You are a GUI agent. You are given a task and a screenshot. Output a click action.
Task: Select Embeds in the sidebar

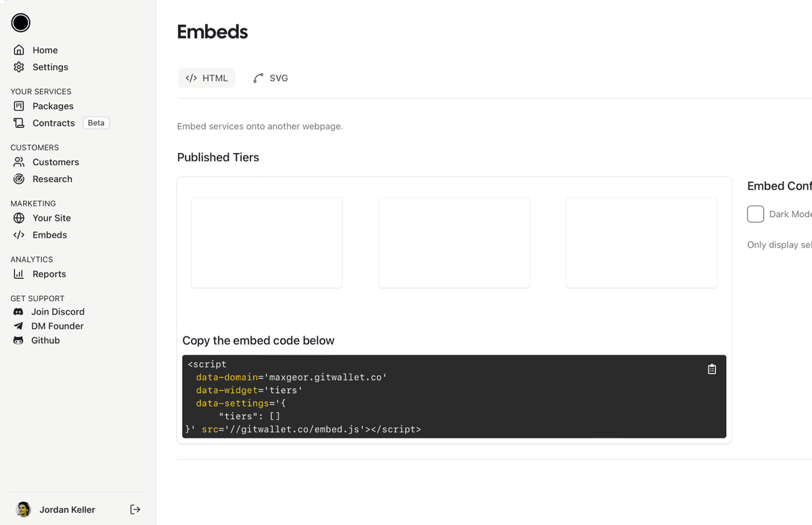49,235
